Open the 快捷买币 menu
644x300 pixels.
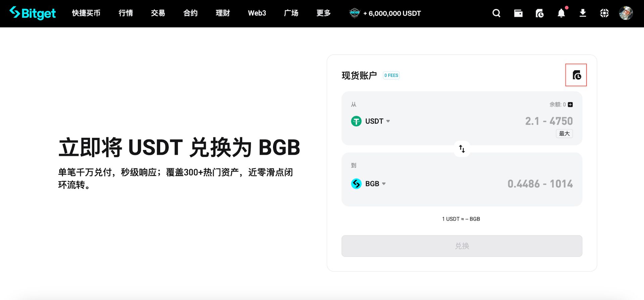tap(86, 13)
